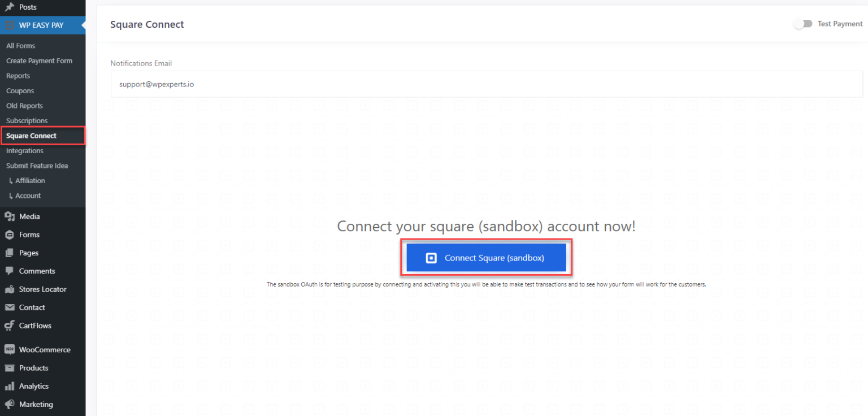Screen dimensions: 868x416
Task: Open the Integrations page
Action: click(x=24, y=150)
